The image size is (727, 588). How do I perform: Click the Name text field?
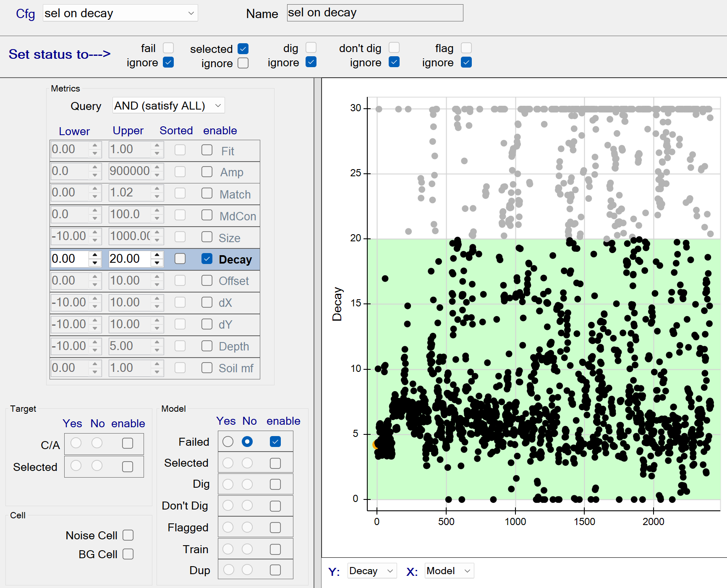(374, 13)
